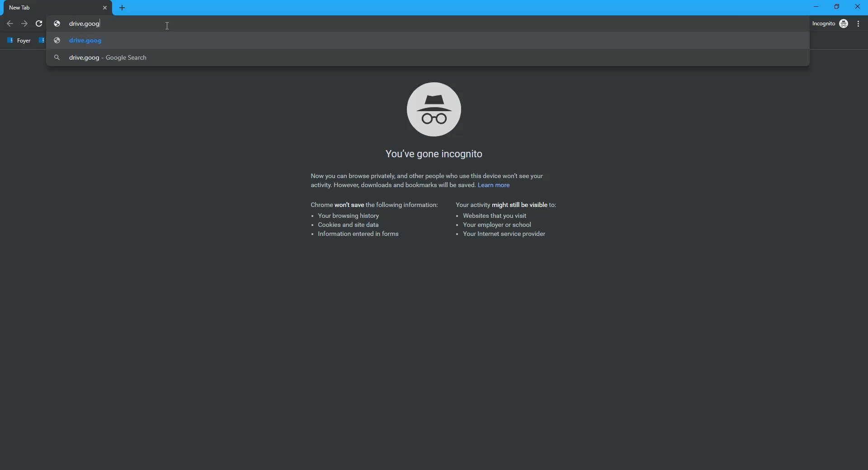Click the magnifier icon beside Google Search suggestion
This screenshot has height=470, width=868.
(x=57, y=57)
